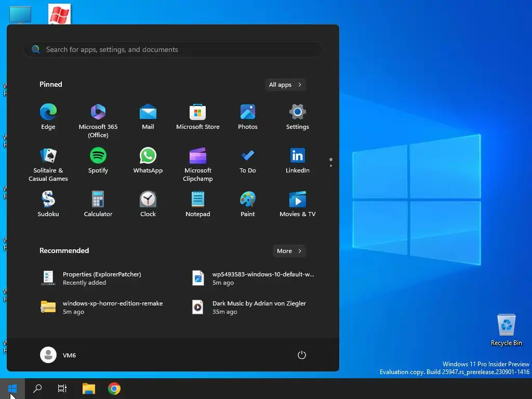
Task: Open Task View on the taskbar
Action: click(62, 389)
